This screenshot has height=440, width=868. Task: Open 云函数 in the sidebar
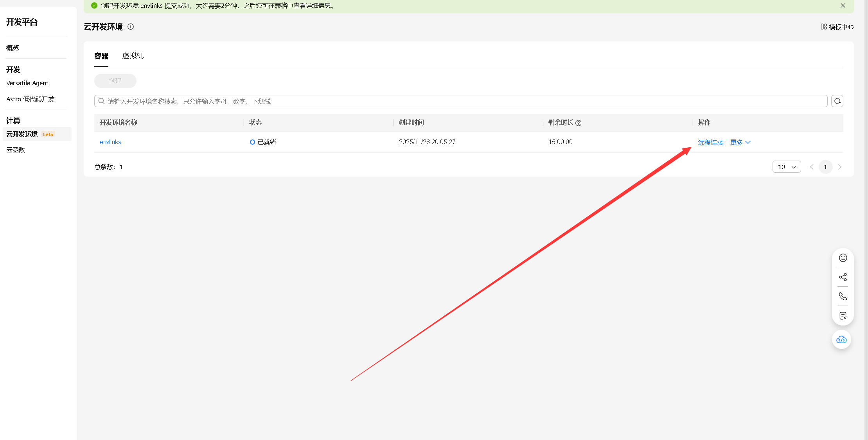[x=16, y=150]
